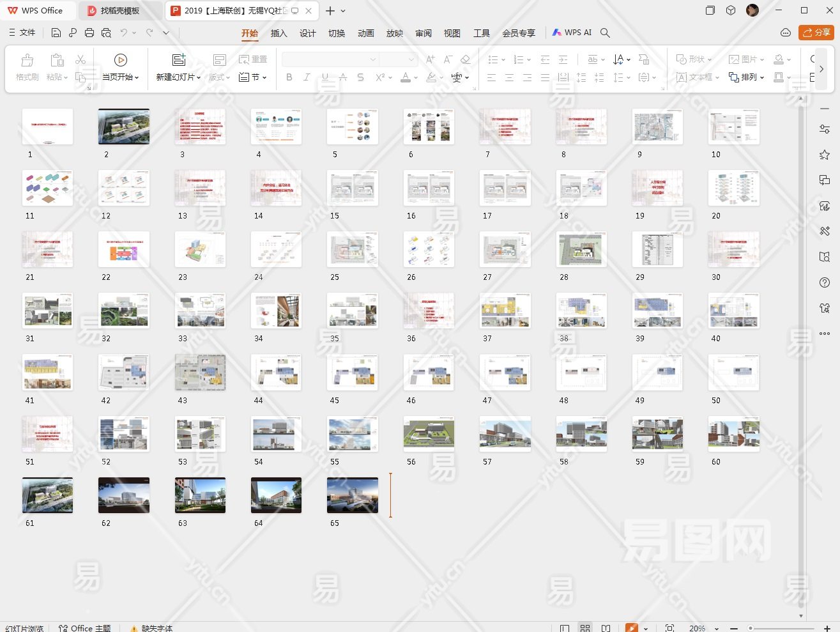This screenshot has width=840, height=632.
Task: Open print preview from quick access toolbar
Action: click(x=106, y=33)
